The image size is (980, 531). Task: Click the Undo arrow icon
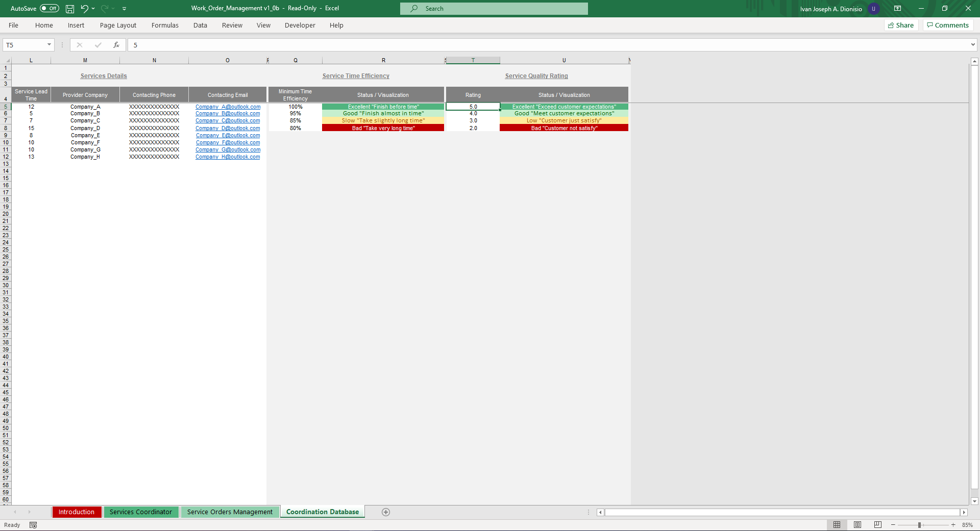(x=84, y=8)
